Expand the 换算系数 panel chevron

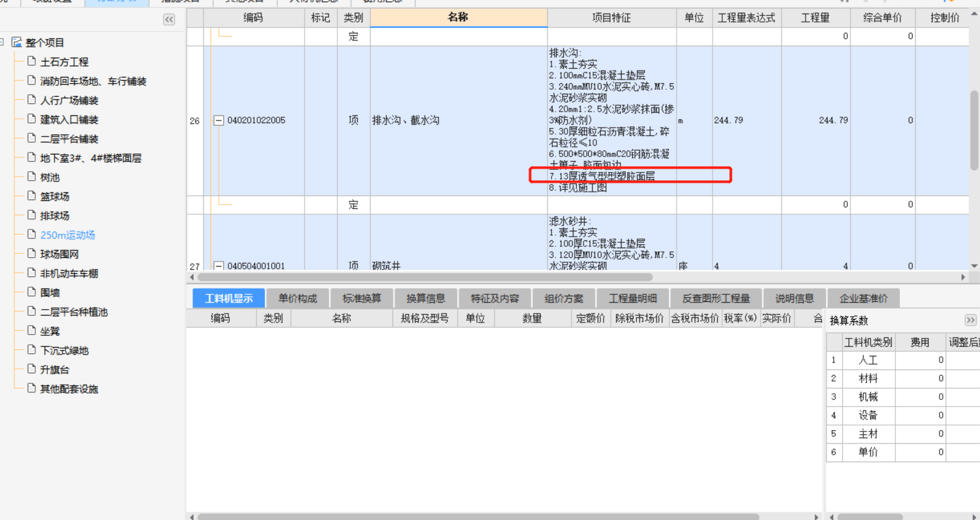tap(970, 320)
